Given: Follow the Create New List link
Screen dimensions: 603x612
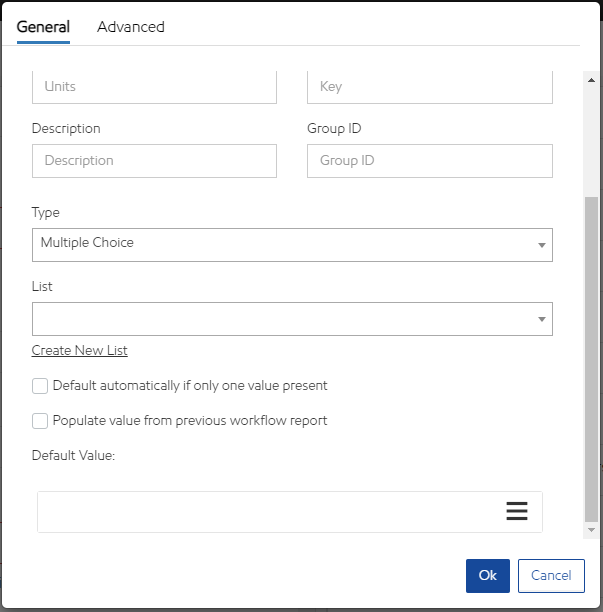Looking at the screenshot, I should 80,351.
